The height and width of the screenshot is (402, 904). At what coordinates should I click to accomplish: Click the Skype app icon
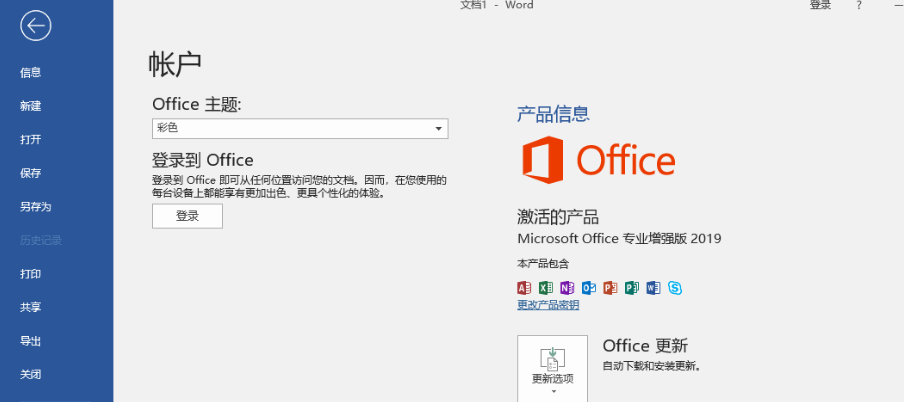pos(675,287)
